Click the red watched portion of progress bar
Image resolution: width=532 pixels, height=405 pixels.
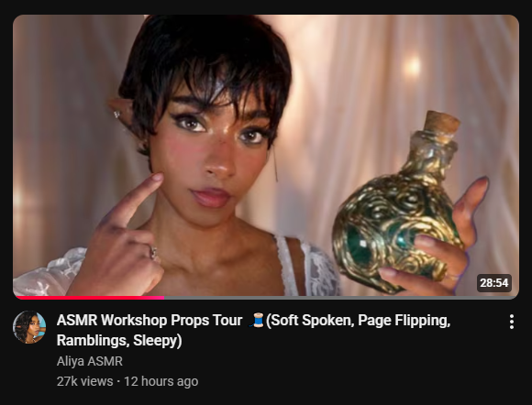(x=90, y=298)
